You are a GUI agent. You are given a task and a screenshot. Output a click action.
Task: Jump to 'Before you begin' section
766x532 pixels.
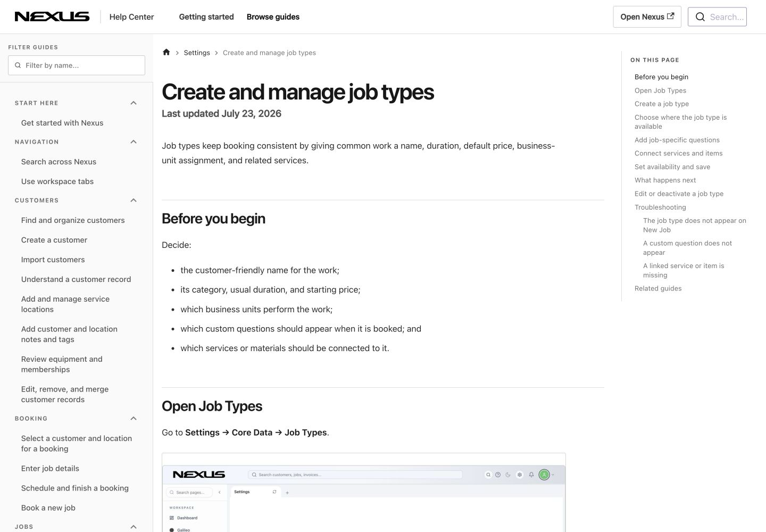pos(661,77)
